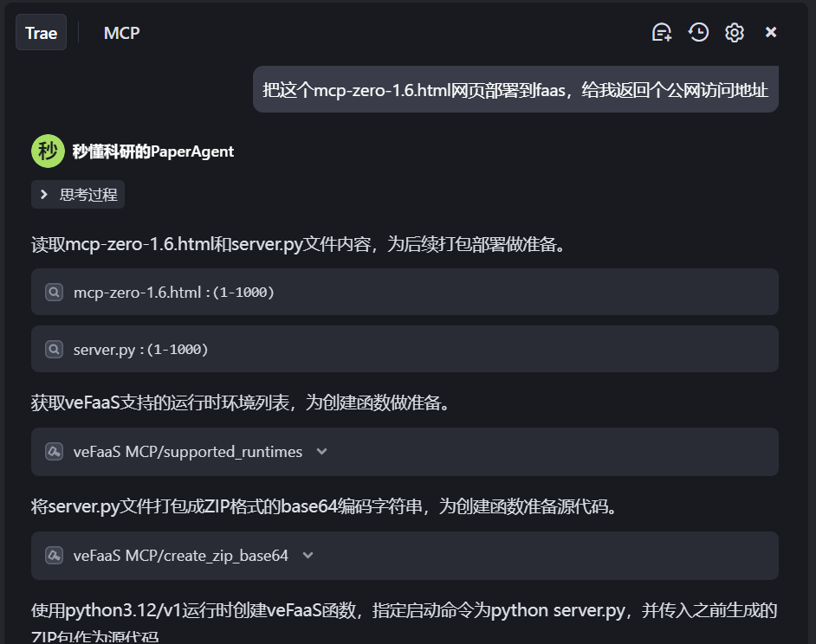Close the Trae chat panel

pos(771,32)
